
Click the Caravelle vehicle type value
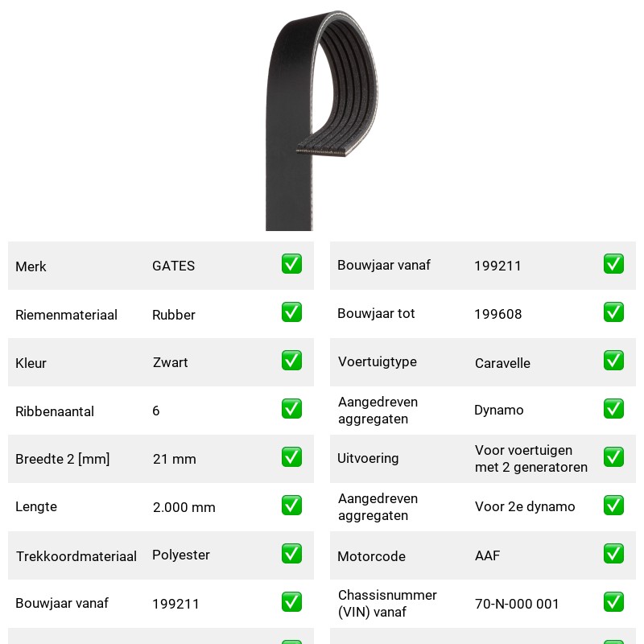pyautogui.click(x=502, y=363)
